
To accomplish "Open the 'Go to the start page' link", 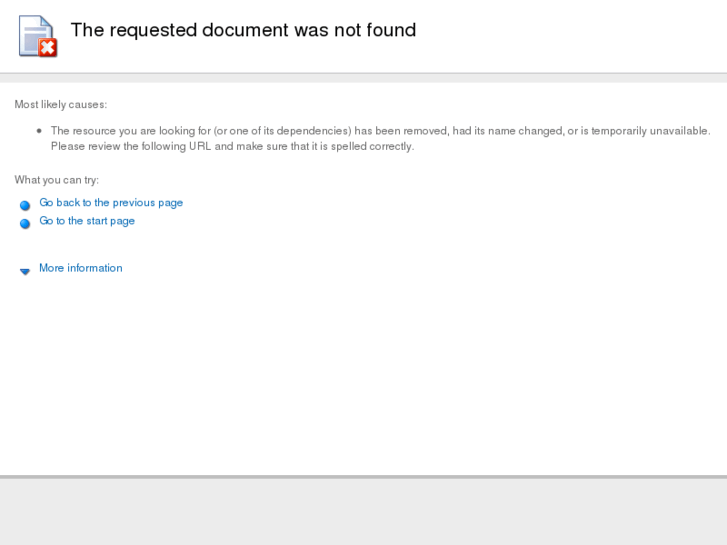I will (x=87, y=221).
